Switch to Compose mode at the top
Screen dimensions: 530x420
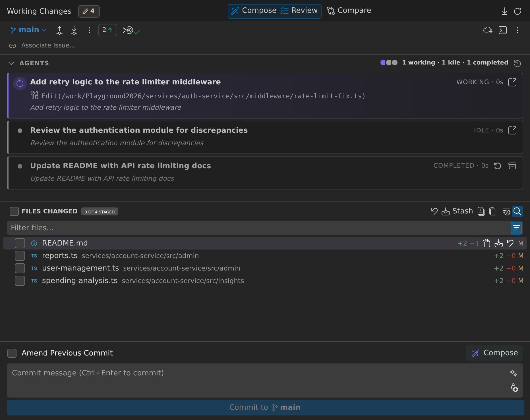point(254,11)
